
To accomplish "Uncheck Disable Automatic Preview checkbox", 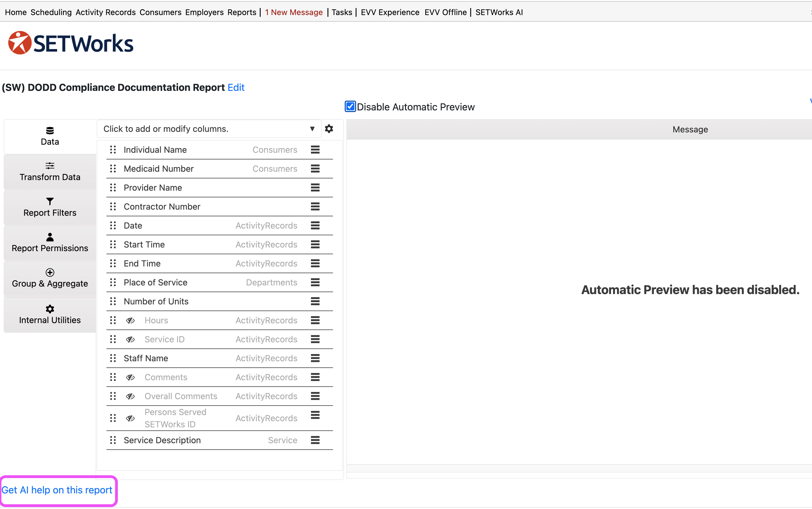I will click(350, 107).
